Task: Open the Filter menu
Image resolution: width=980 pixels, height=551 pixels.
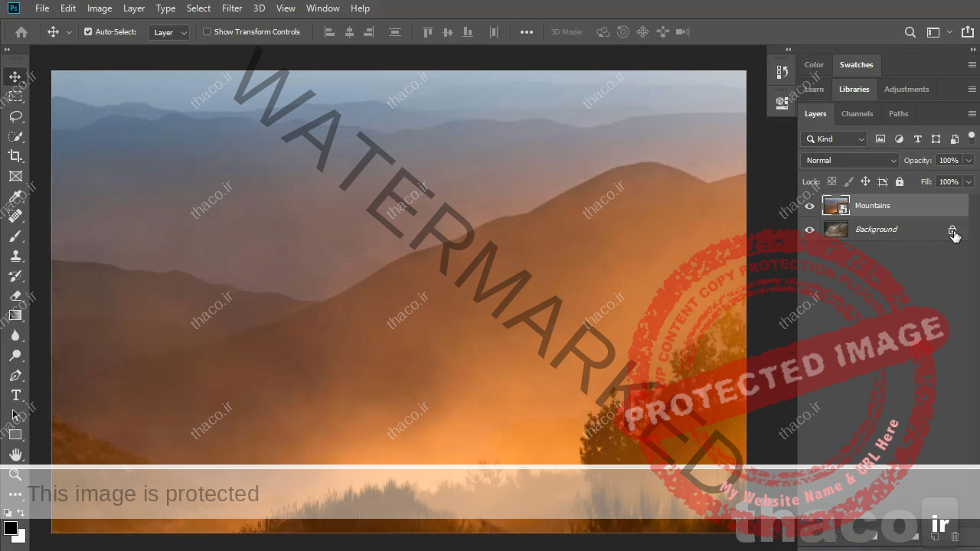Action: coord(232,8)
